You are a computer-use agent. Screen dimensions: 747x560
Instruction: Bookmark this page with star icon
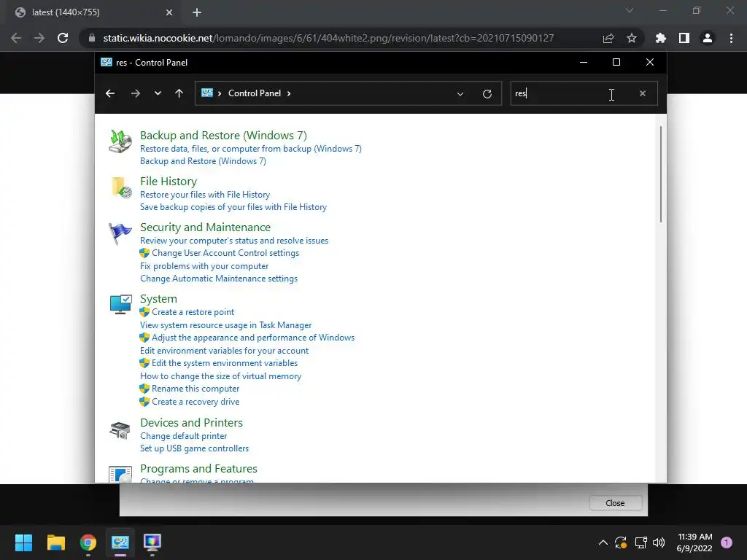click(x=632, y=38)
